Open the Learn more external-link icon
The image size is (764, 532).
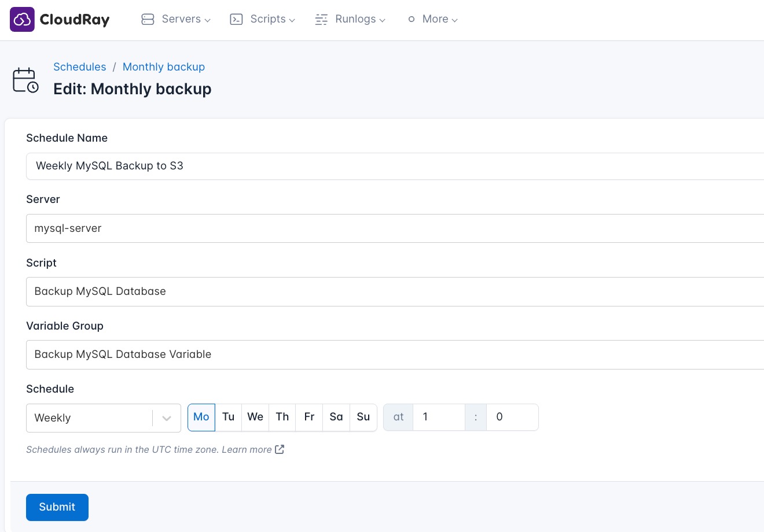280,449
